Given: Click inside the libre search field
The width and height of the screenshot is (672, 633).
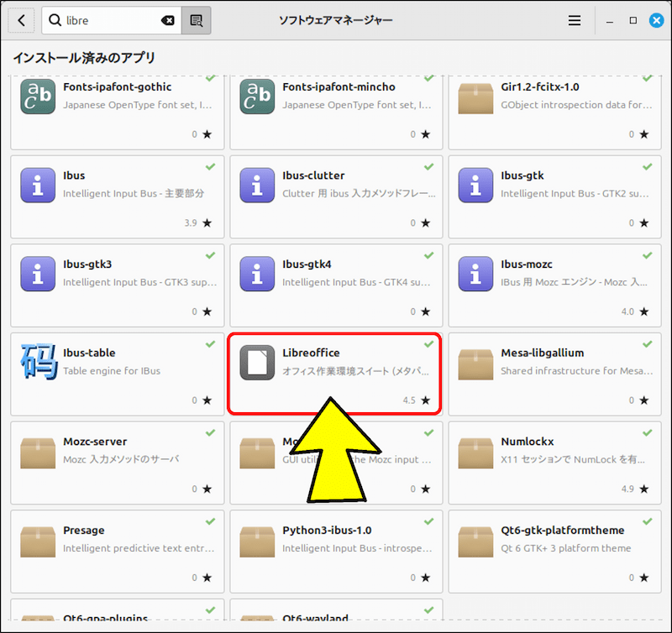Looking at the screenshot, I should [x=92, y=19].
